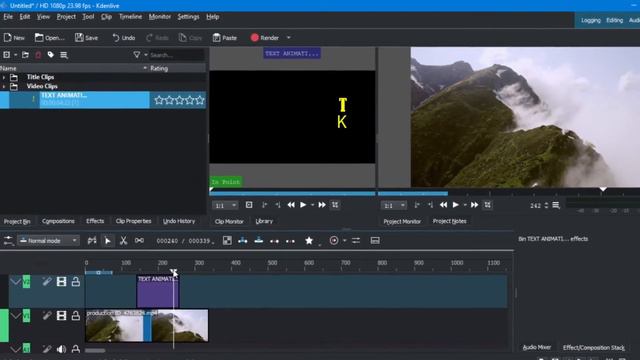This screenshot has height=360, width=640.
Task: Expand the Video Clips folder
Action: [4, 87]
